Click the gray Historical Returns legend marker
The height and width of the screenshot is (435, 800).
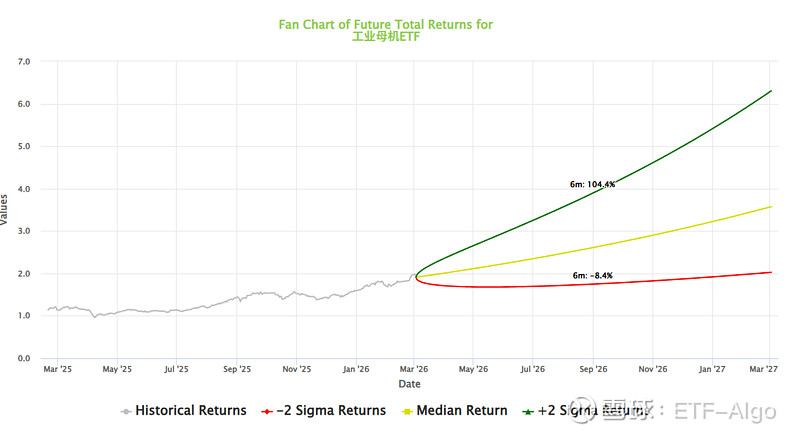click(x=125, y=411)
